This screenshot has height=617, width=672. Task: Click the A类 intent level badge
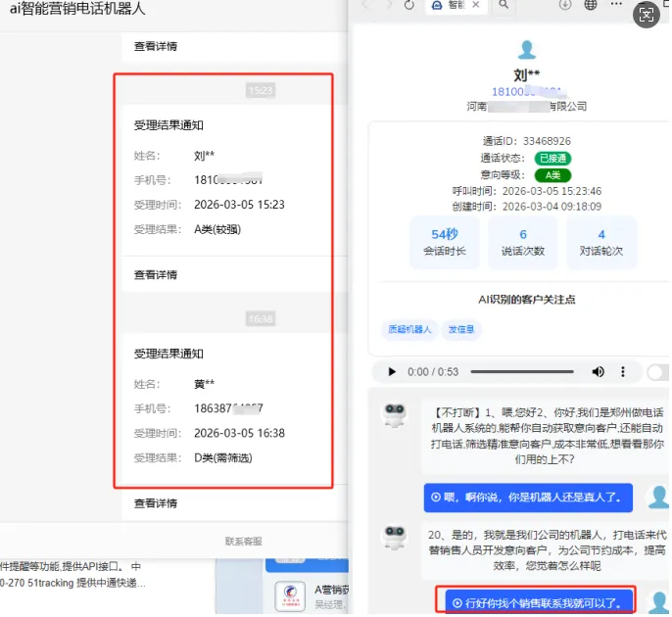coord(552,175)
